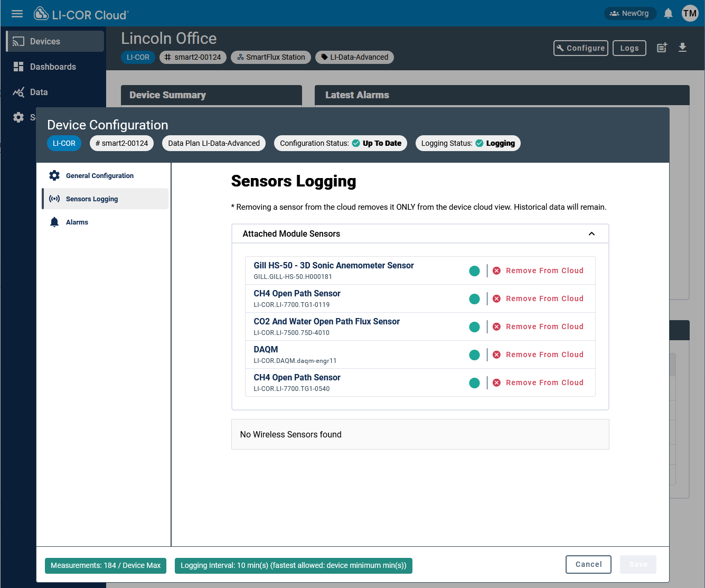
Task: Click the Configure button
Action: pos(581,48)
